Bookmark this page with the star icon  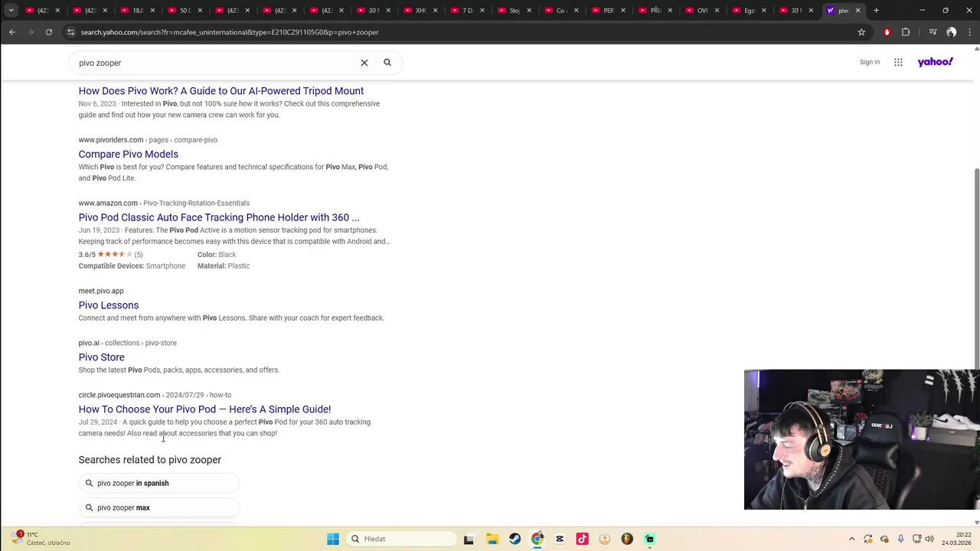(x=861, y=32)
